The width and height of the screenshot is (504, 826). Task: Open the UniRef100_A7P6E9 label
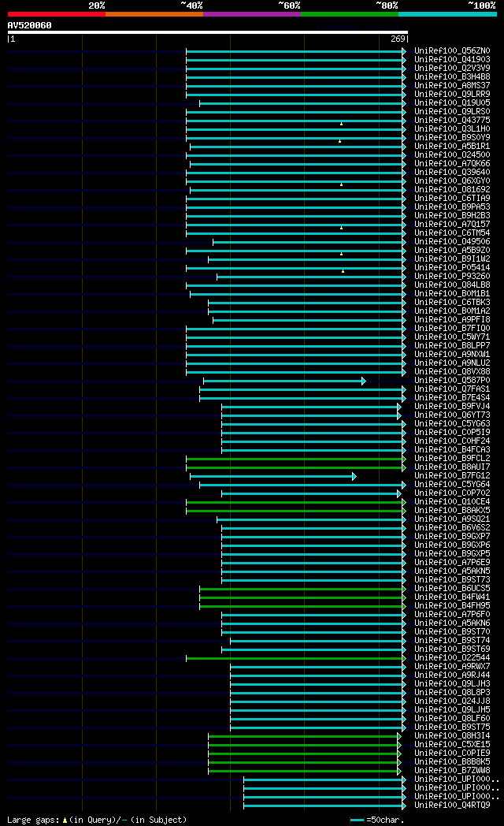[452, 562]
